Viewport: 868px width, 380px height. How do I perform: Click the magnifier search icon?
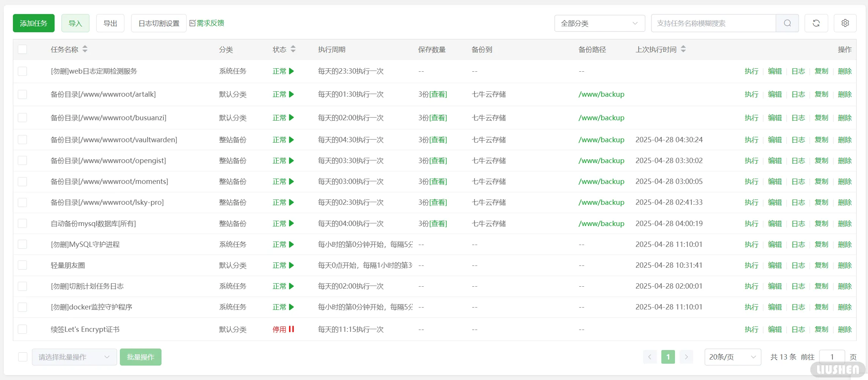coord(787,23)
